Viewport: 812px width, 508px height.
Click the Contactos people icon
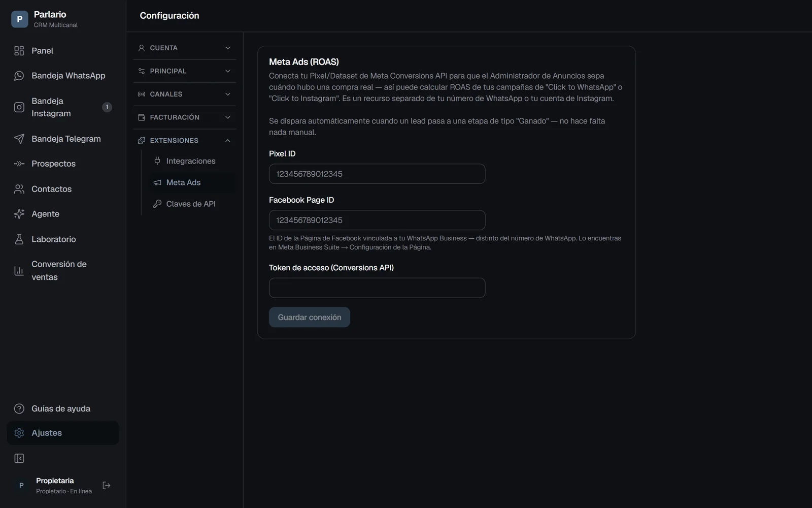click(x=19, y=189)
